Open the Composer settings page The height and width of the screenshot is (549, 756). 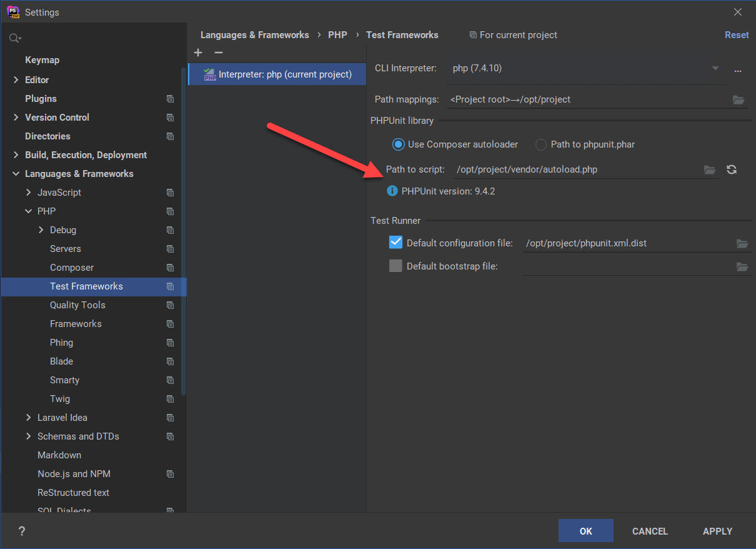(72, 268)
